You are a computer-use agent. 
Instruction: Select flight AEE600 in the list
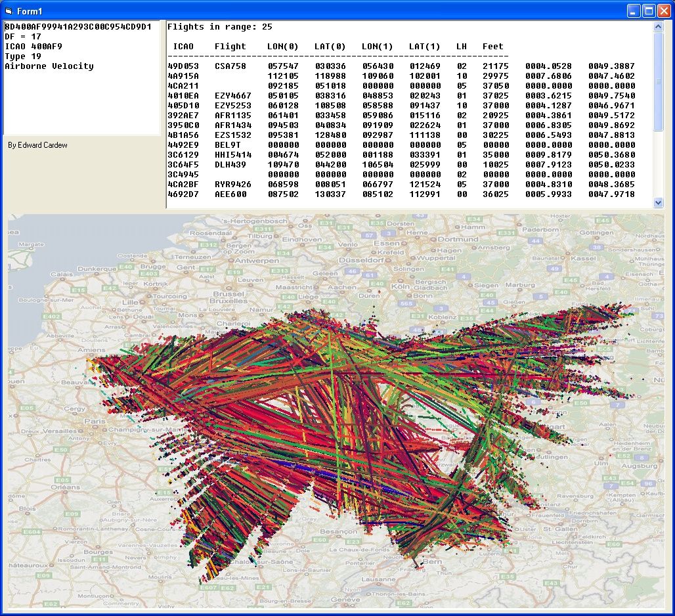pyautogui.click(x=230, y=194)
